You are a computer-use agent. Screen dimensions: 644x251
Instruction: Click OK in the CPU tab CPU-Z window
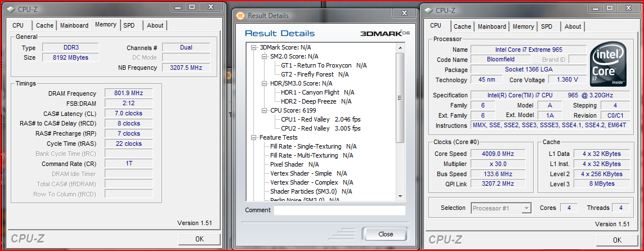point(618,240)
